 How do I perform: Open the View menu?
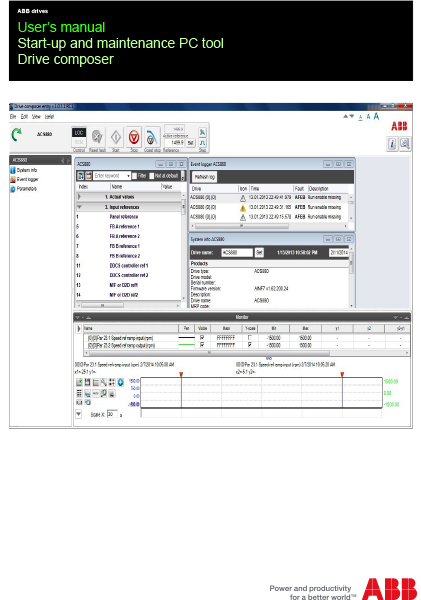click(x=36, y=117)
